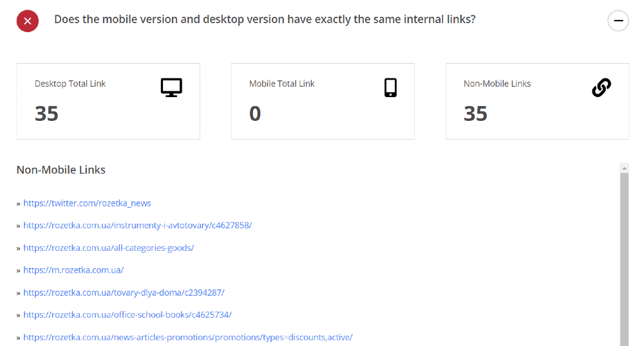The image size is (644, 346).
Task: Click the mobile phone icon
Action: (x=390, y=87)
